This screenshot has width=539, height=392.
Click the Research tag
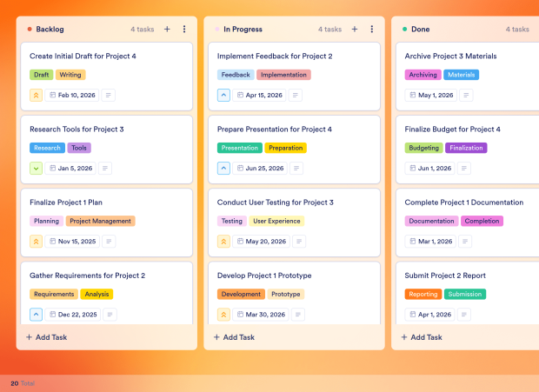coord(48,148)
